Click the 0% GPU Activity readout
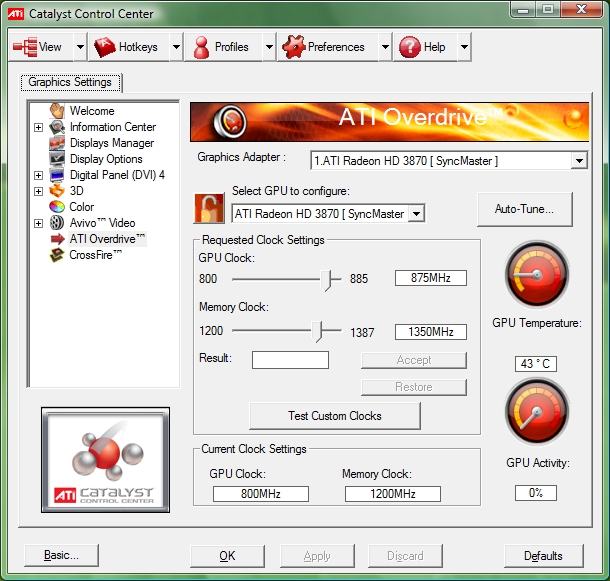610x581 pixels. pyautogui.click(x=536, y=493)
